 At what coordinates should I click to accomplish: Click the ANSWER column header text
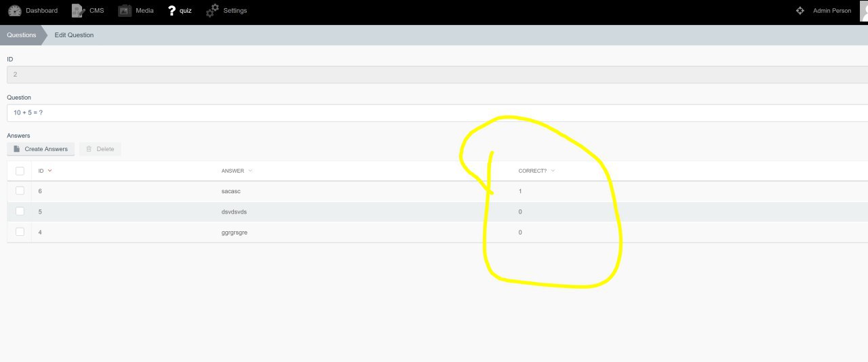[x=233, y=171]
